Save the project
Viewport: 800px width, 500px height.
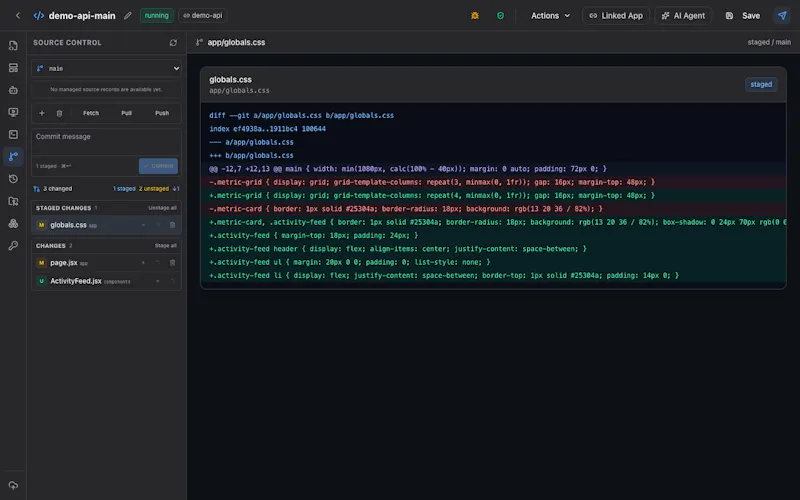[x=743, y=15]
